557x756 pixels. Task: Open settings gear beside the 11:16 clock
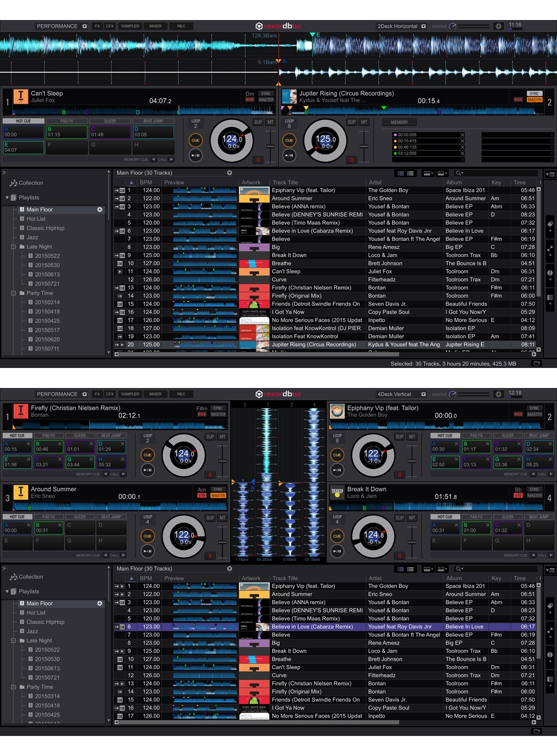pyautogui.click(x=499, y=26)
